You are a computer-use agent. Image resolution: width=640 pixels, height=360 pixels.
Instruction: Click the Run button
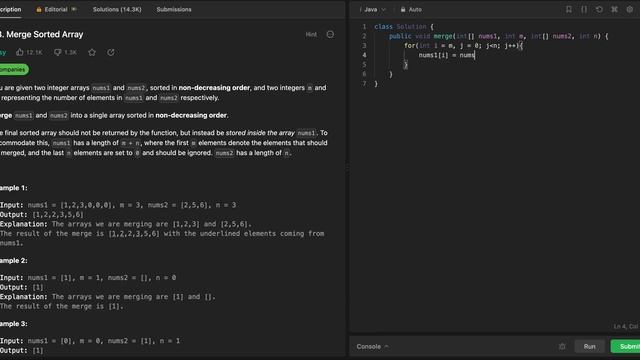point(589,347)
